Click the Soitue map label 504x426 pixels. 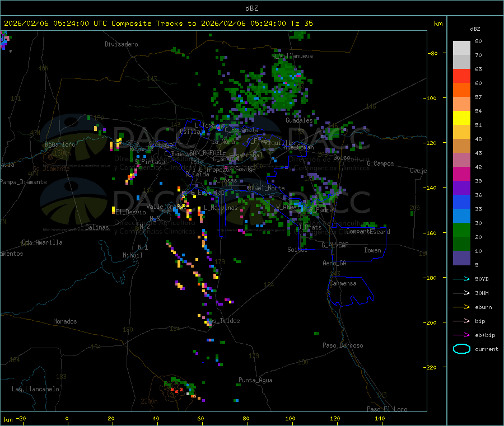[x=297, y=250]
